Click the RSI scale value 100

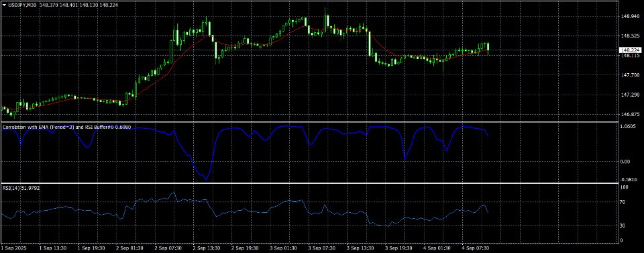(625, 187)
